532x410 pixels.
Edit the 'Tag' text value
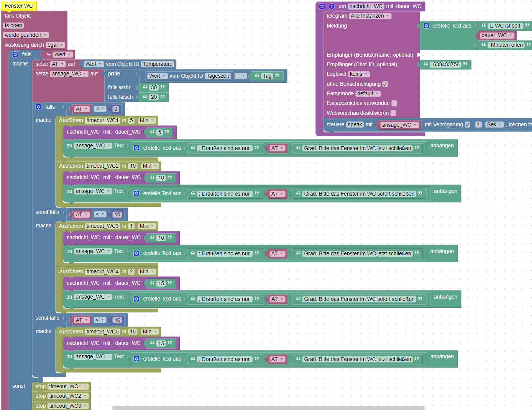click(x=267, y=76)
